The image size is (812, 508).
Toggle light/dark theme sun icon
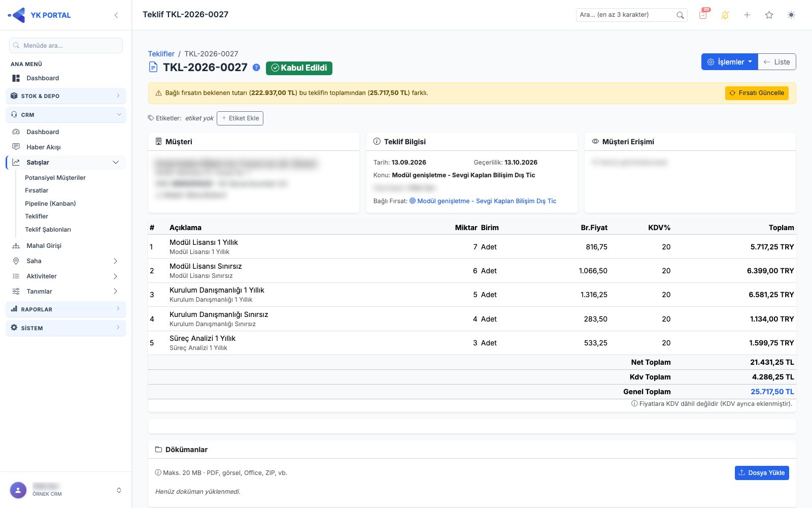[x=791, y=15]
